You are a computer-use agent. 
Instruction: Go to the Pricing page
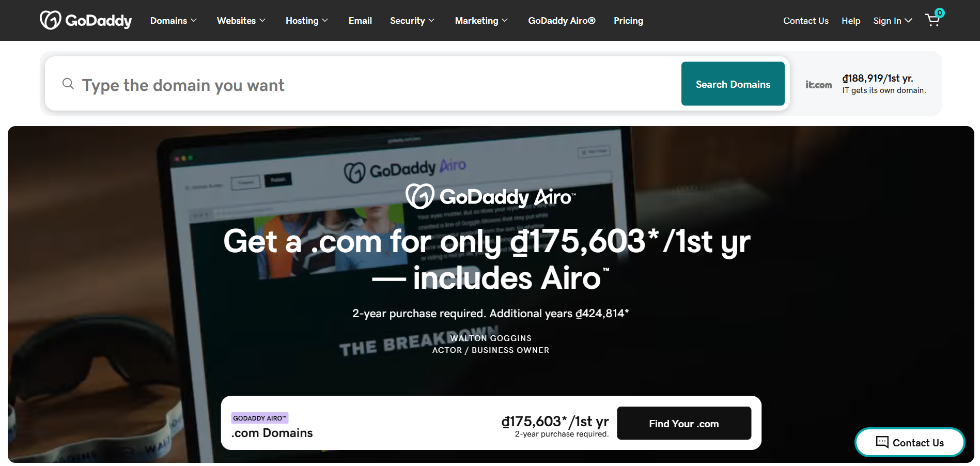click(628, 21)
